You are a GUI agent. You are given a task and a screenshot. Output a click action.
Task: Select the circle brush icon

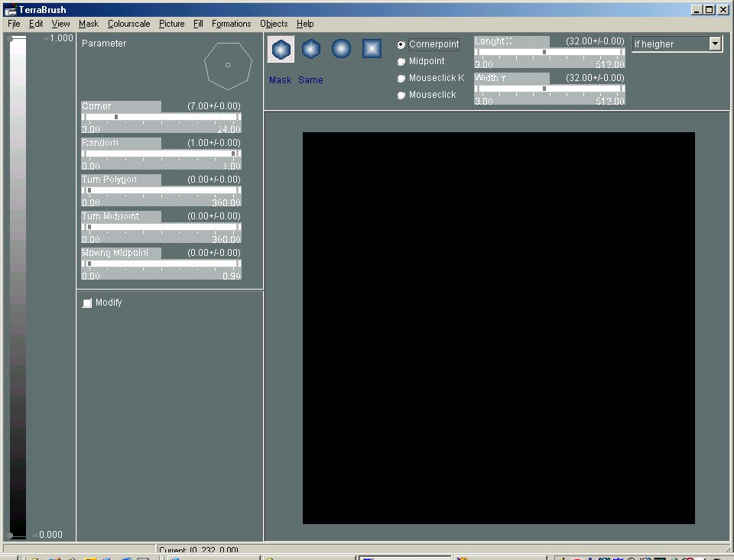[341, 49]
